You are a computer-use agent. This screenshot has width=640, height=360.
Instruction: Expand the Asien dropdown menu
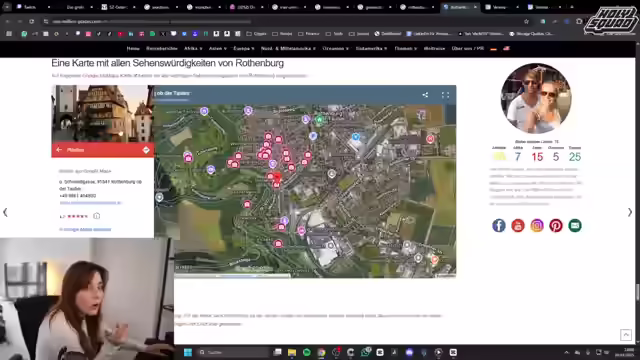tap(218, 48)
